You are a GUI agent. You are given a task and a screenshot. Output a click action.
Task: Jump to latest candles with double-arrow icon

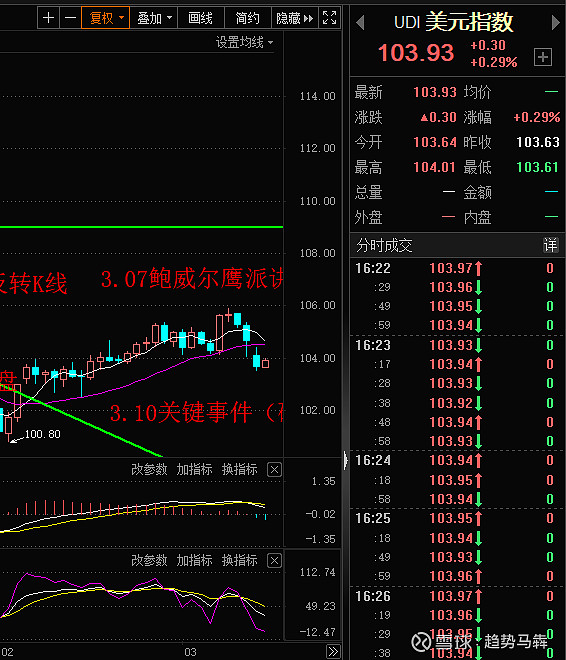pos(333,652)
